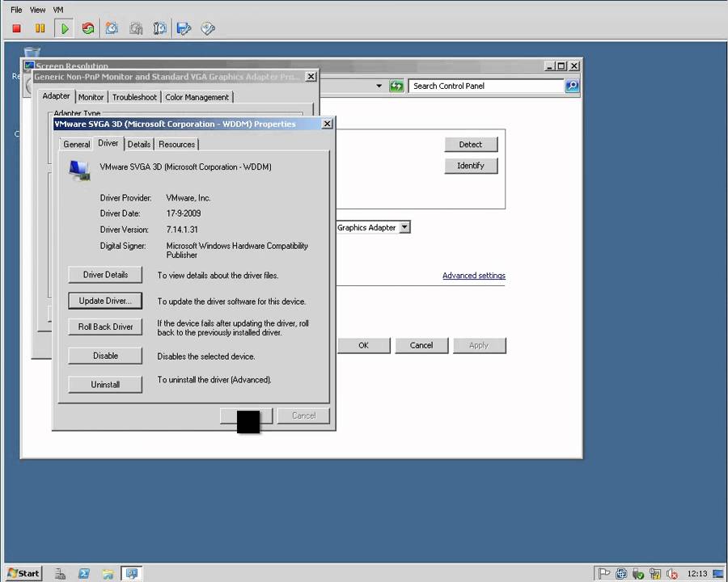Cancel the VMware SVGA 3D Properties dialog

coord(303,415)
